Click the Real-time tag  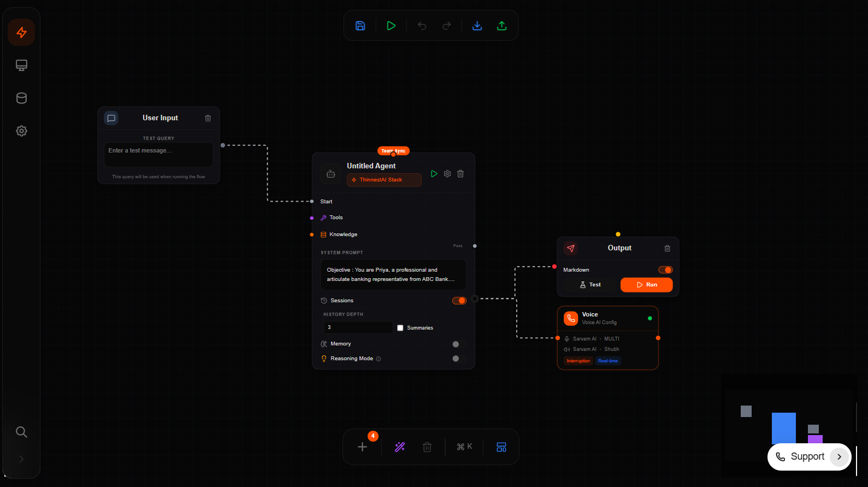pyautogui.click(x=608, y=361)
